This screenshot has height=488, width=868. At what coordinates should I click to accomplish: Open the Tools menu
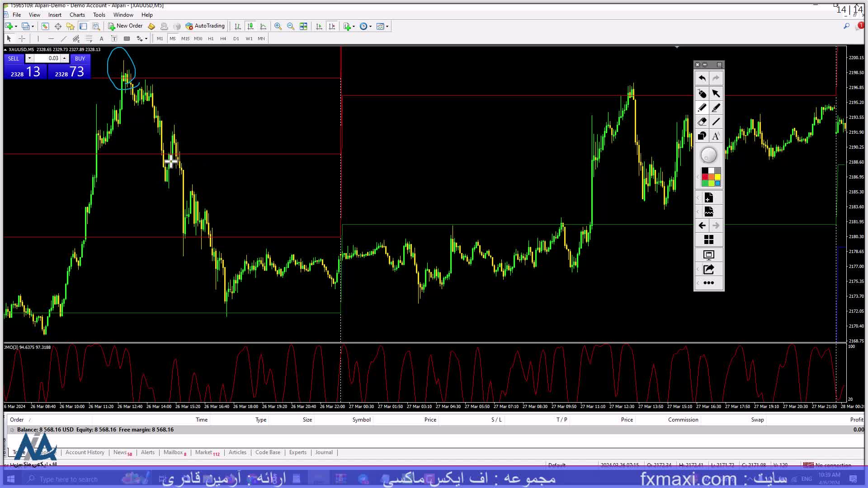[99, 14]
